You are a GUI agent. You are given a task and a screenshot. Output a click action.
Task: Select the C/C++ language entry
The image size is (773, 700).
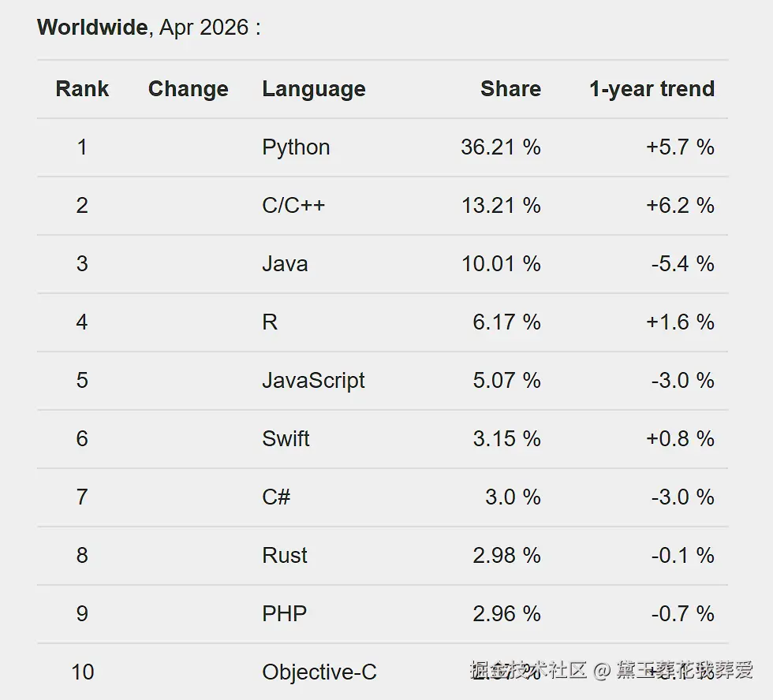293,206
